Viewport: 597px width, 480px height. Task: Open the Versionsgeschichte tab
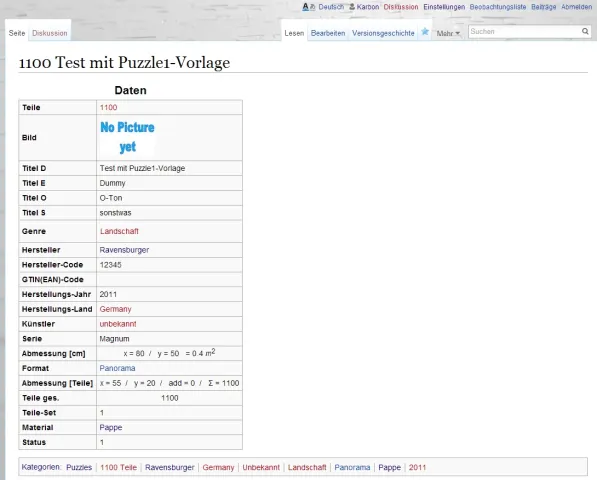(x=383, y=33)
